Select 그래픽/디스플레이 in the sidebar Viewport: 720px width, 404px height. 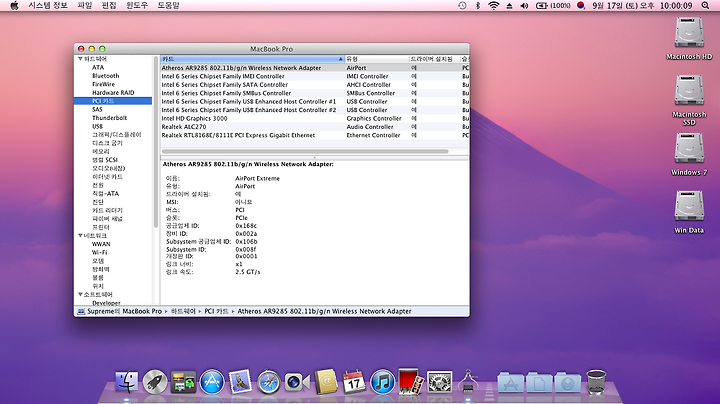coord(117,135)
